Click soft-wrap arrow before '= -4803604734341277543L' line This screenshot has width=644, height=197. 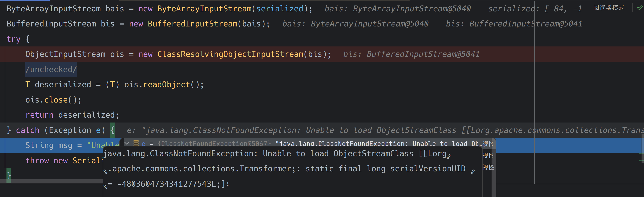pos(105,187)
